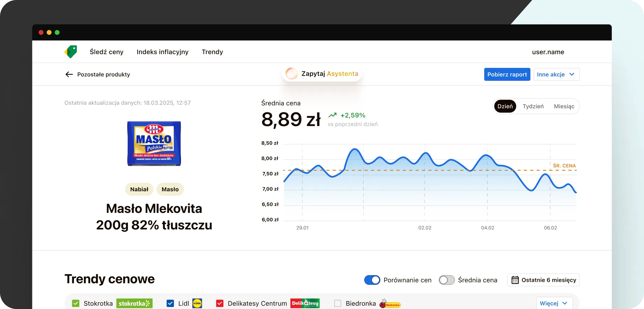Viewport: 644px width, 309px height.
Task: Uncheck the Stokrotka checkbox
Action: point(76,303)
